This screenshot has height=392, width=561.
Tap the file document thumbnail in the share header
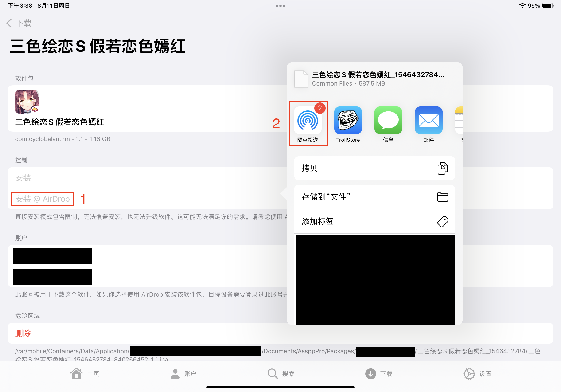pyautogui.click(x=301, y=79)
